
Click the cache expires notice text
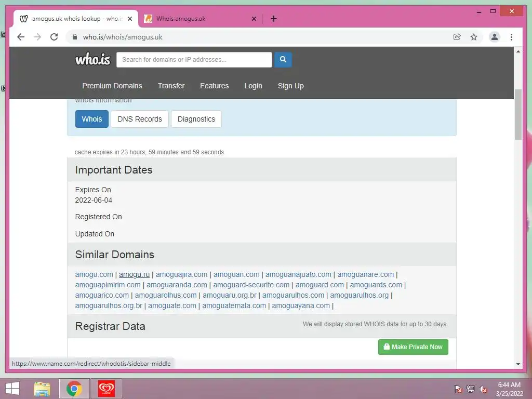[149, 152]
